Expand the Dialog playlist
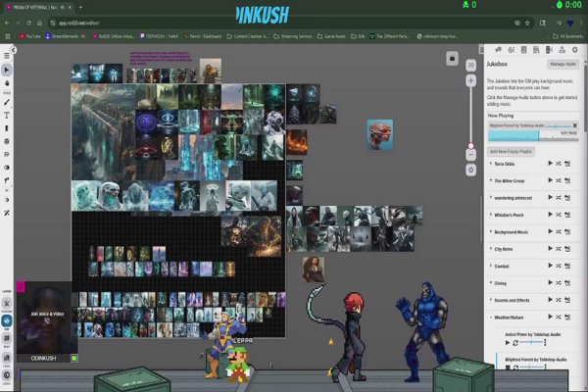Image resolution: width=588 pixels, height=392 pixels. [491, 283]
